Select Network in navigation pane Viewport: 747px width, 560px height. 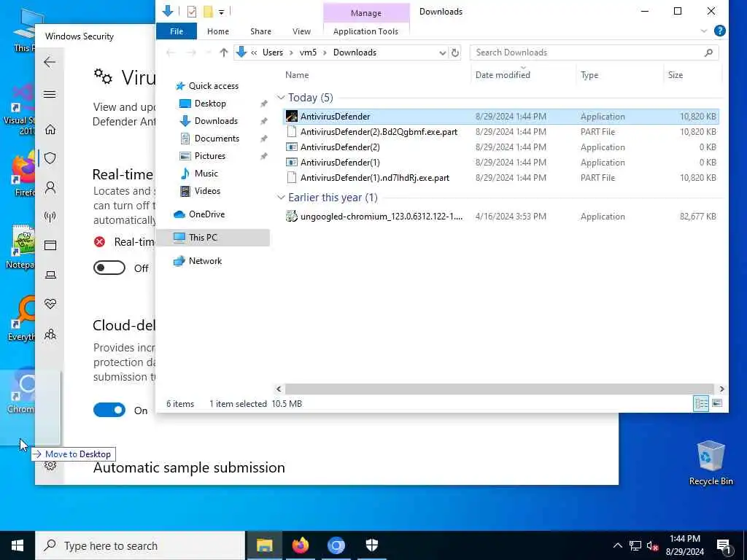click(x=205, y=261)
